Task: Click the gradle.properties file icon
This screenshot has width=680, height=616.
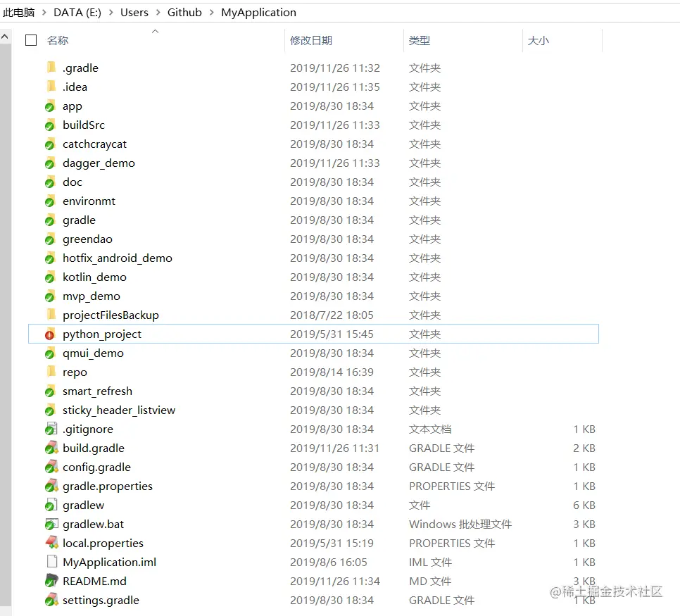Action: (51, 486)
